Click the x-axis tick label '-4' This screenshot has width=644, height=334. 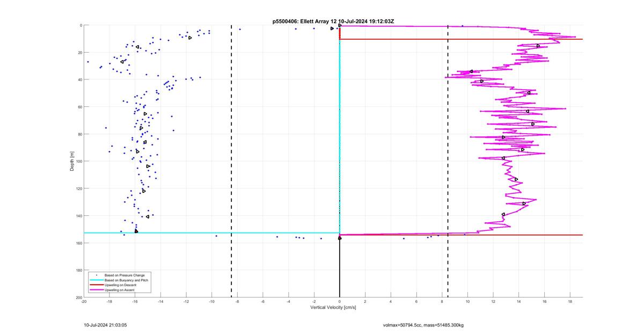(289, 302)
